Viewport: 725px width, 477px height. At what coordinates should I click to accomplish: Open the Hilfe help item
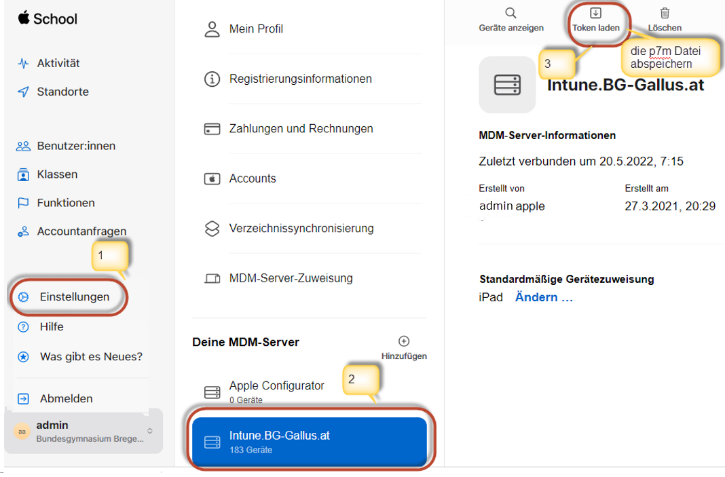tap(51, 327)
